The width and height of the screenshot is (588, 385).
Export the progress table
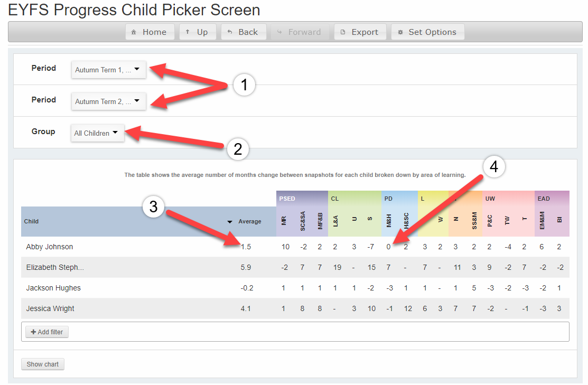coord(360,32)
